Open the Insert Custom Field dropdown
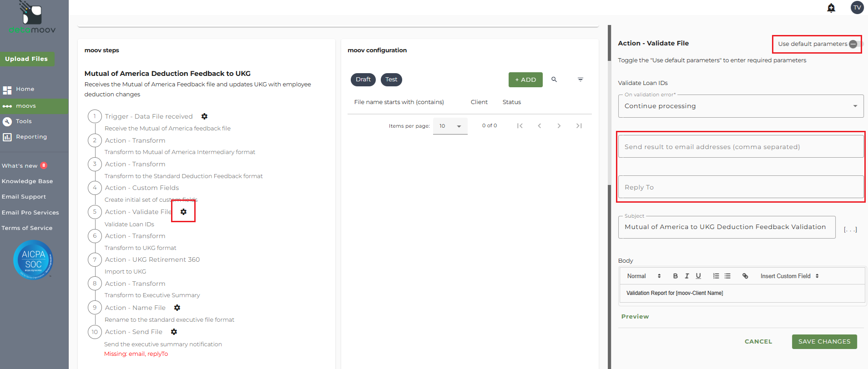The width and height of the screenshot is (868, 369). point(790,276)
